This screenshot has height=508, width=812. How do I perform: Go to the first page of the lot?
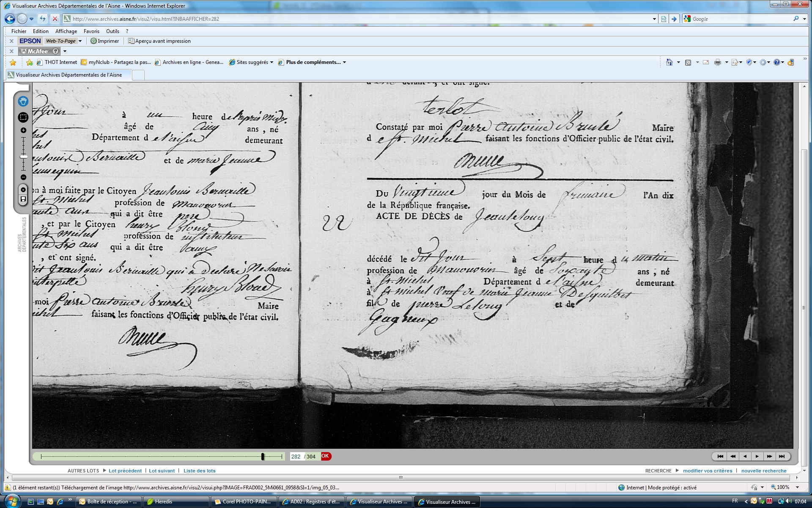(x=720, y=456)
